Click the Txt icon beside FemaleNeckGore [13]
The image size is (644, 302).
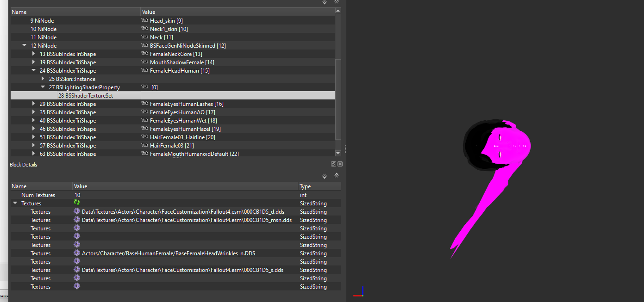tap(144, 54)
